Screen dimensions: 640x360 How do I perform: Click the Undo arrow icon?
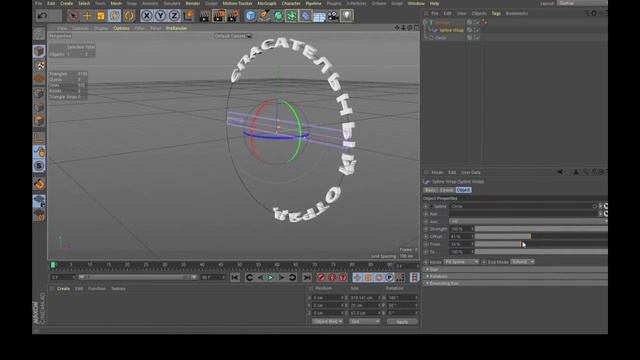click(42, 16)
